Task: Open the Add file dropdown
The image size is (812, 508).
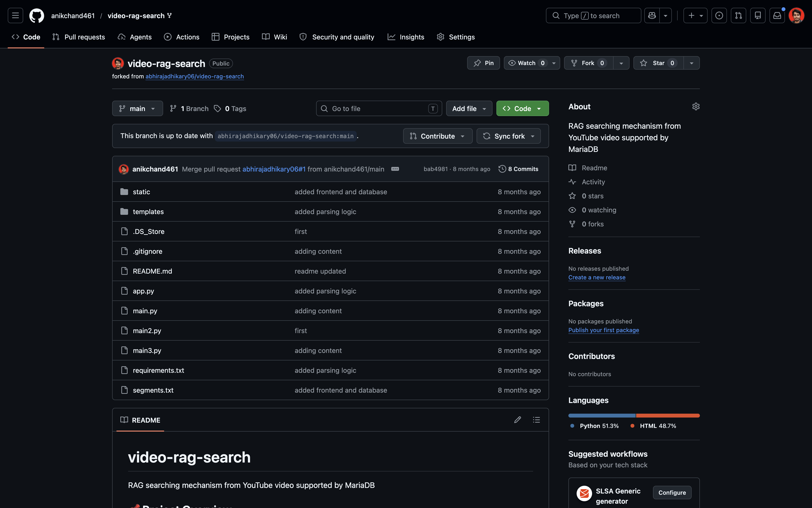Action: [x=469, y=109]
